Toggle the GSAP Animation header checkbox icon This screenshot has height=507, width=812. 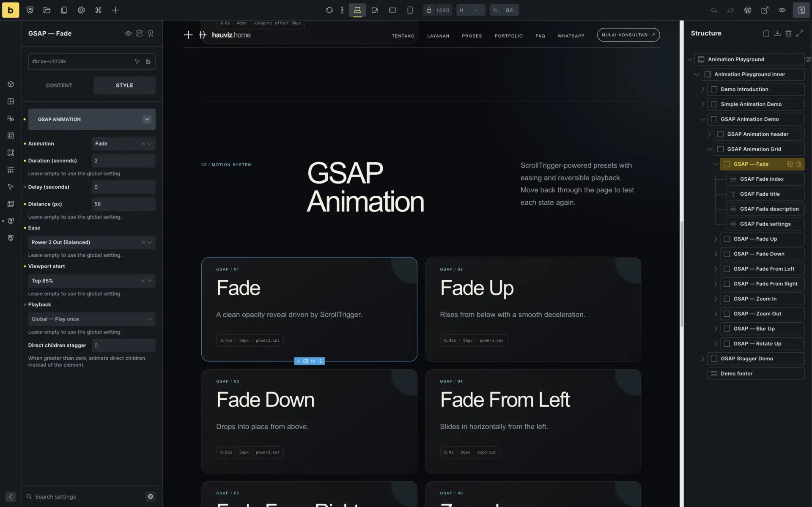coord(720,134)
